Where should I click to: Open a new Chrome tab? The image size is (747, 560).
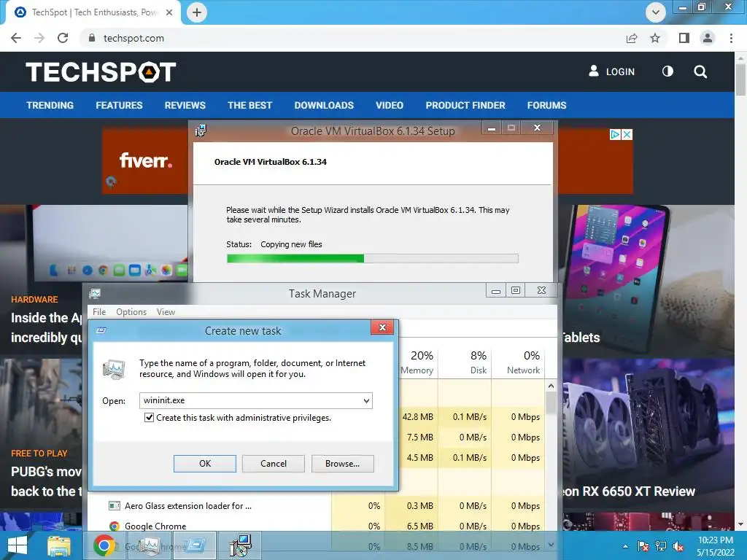pos(197,12)
